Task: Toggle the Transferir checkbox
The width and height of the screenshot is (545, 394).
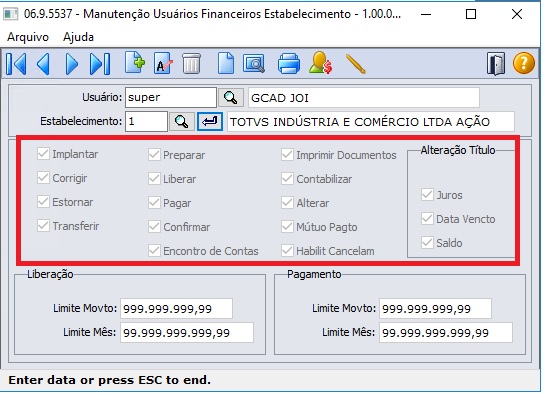Action: point(43,225)
